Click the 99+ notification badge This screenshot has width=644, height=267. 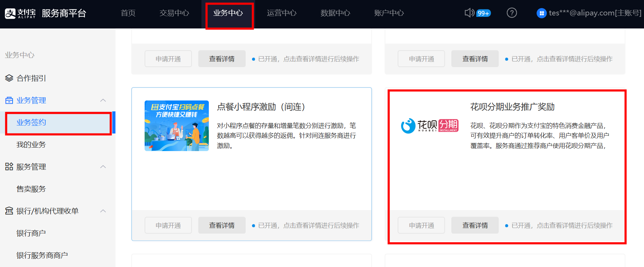483,13
